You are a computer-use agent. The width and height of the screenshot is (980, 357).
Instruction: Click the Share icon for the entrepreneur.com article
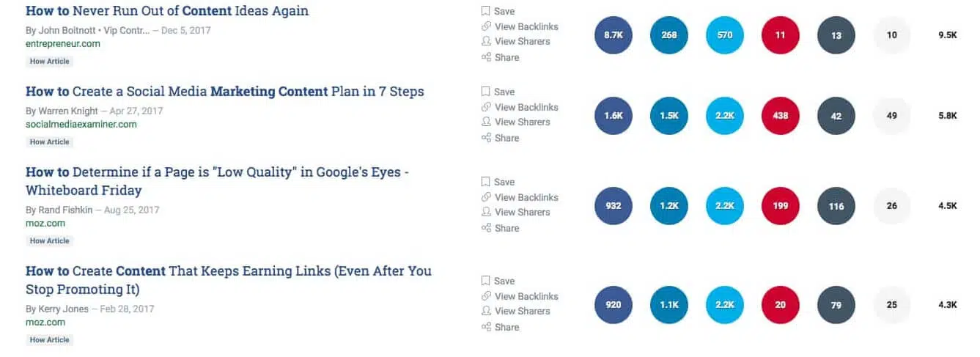[485, 57]
